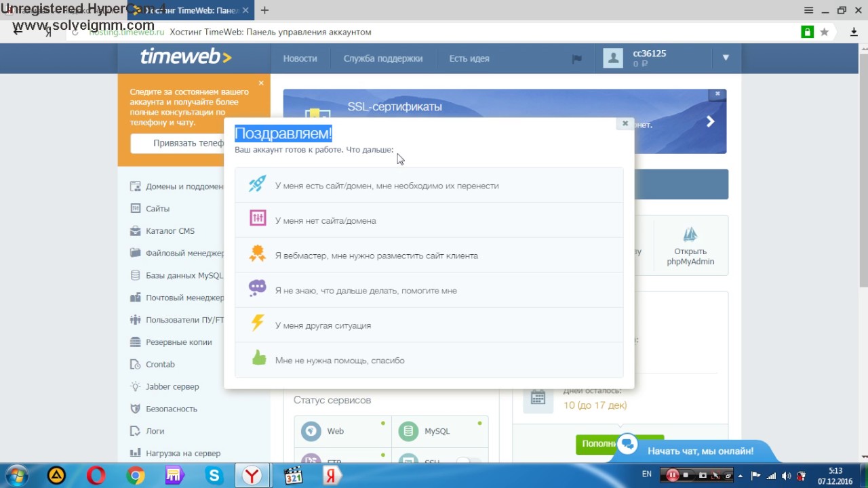Select the Хостинг TimeWeb browser tab
Screen dimensions: 868x488
click(191, 10)
